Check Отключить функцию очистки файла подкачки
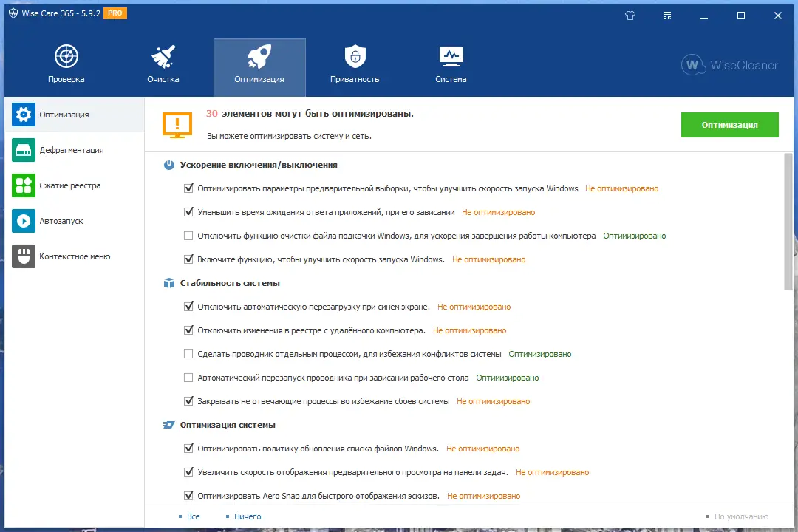The height and width of the screenshot is (532, 798). 188,236
